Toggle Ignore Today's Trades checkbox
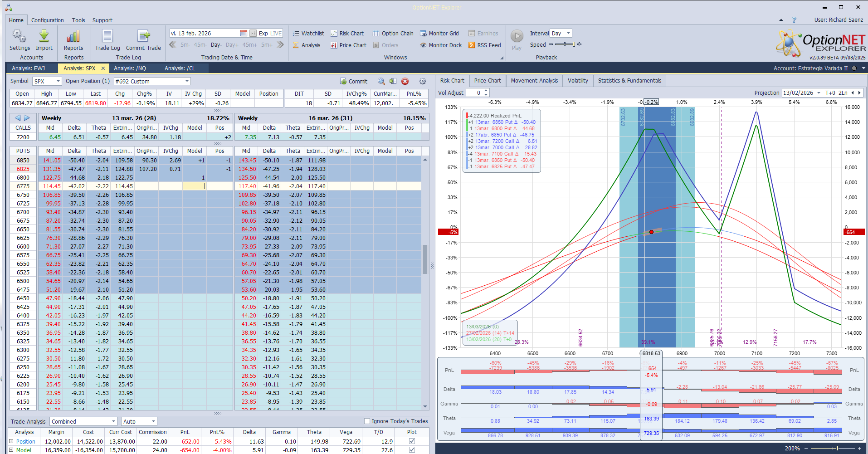 coord(367,421)
